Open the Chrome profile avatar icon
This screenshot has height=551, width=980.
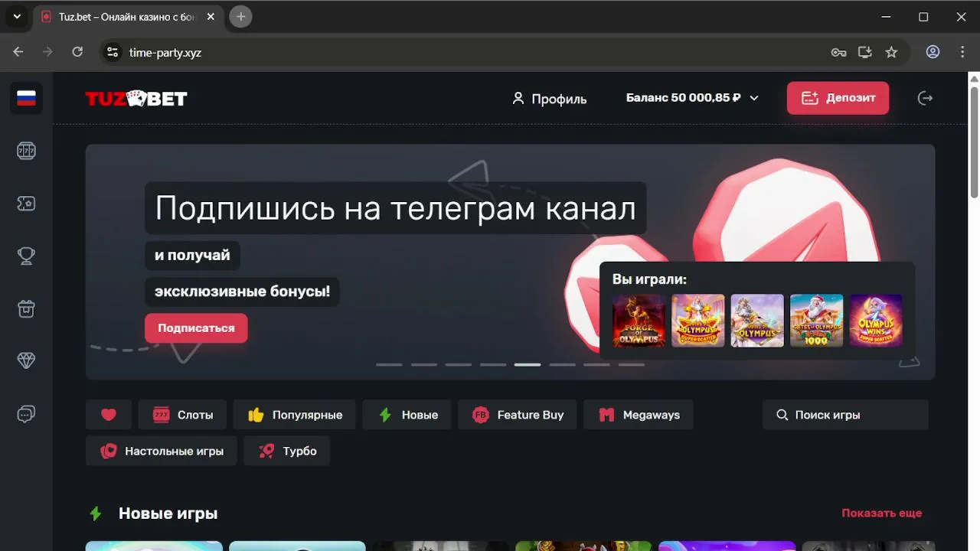(x=933, y=52)
